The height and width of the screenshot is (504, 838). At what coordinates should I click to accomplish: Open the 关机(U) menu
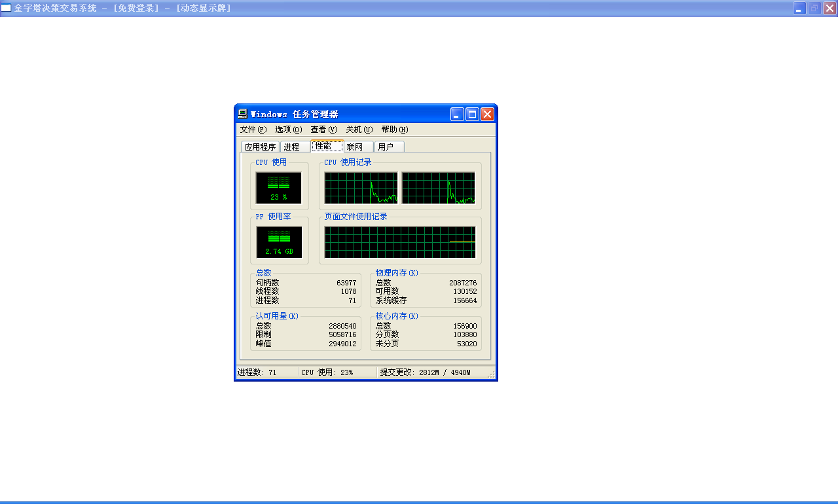click(359, 130)
